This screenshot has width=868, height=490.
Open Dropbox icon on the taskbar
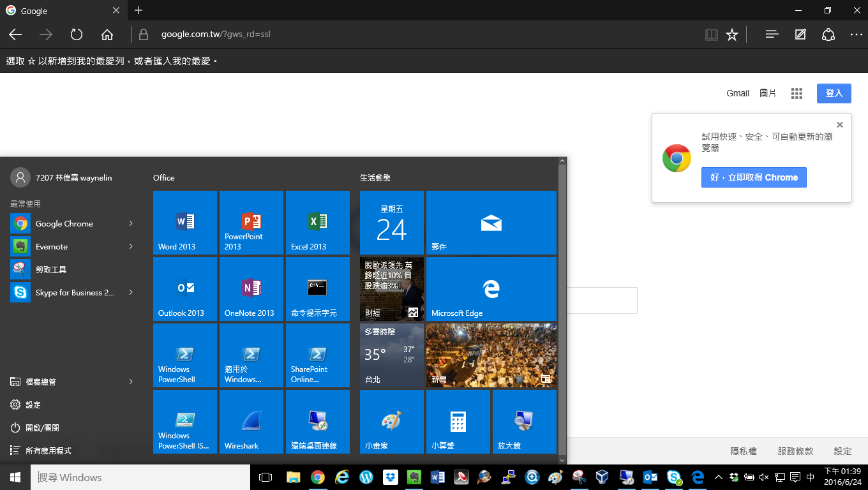coord(390,477)
